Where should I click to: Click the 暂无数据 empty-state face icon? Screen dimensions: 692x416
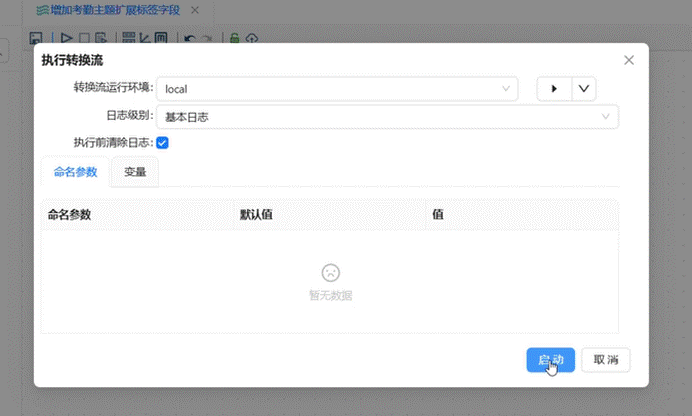tap(331, 273)
